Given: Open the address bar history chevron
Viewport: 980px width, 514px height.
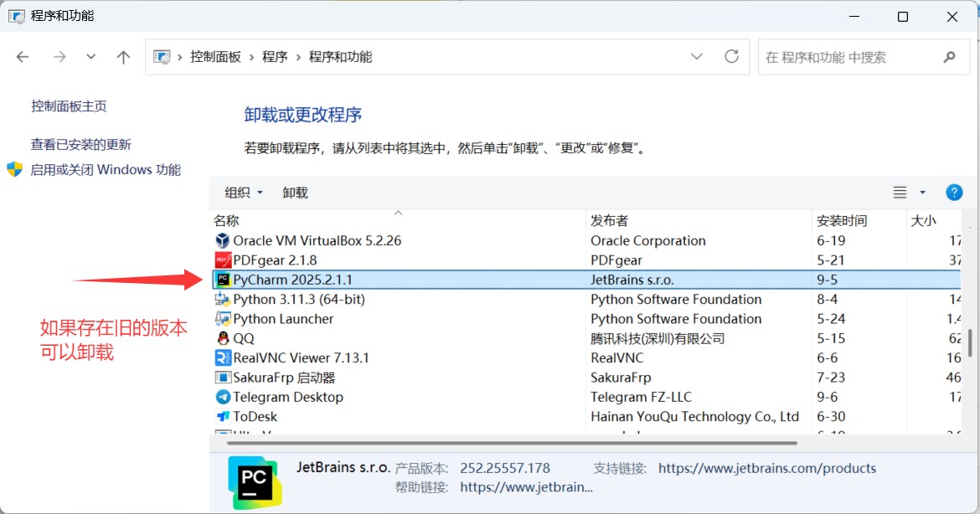Looking at the screenshot, I should pos(697,56).
